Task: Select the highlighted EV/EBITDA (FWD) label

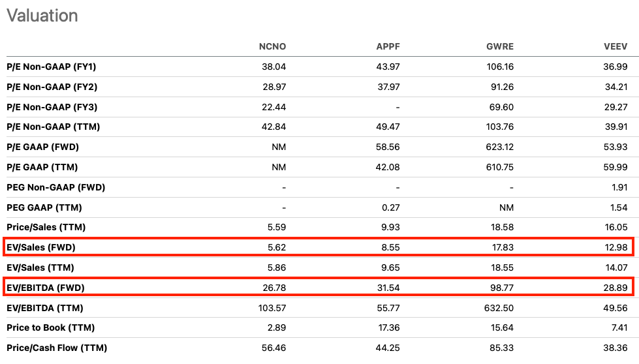Action: coord(45,288)
